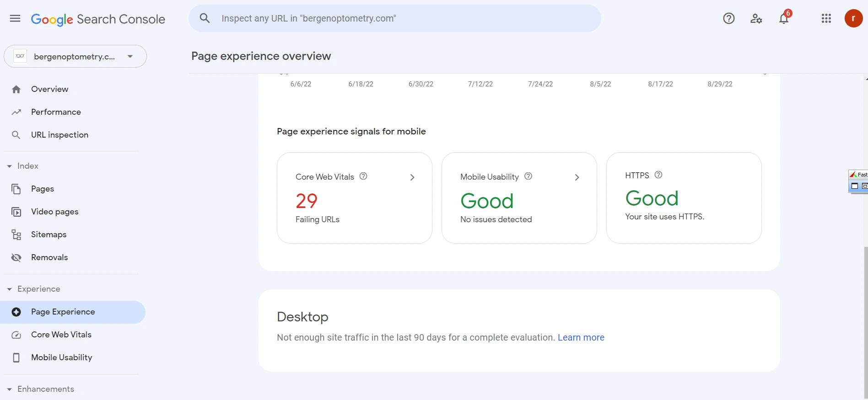Collapse the Experience section
The height and width of the screenshot is (400, 868).
[x=9, y=289]
